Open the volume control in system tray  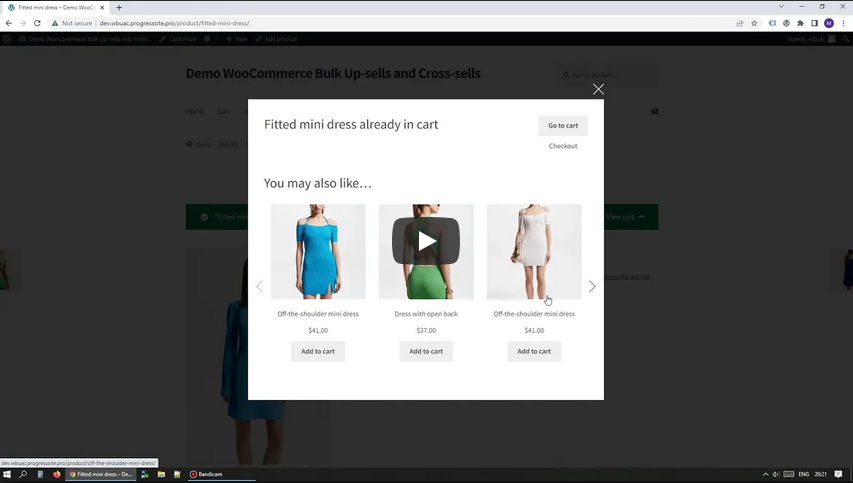(776, 474)
